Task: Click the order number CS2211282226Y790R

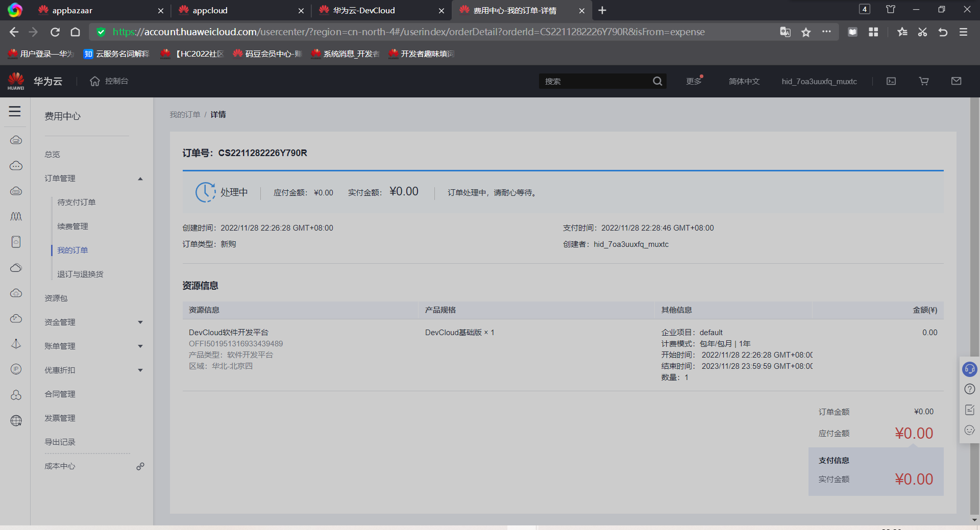Action: [x=263, y=153]
